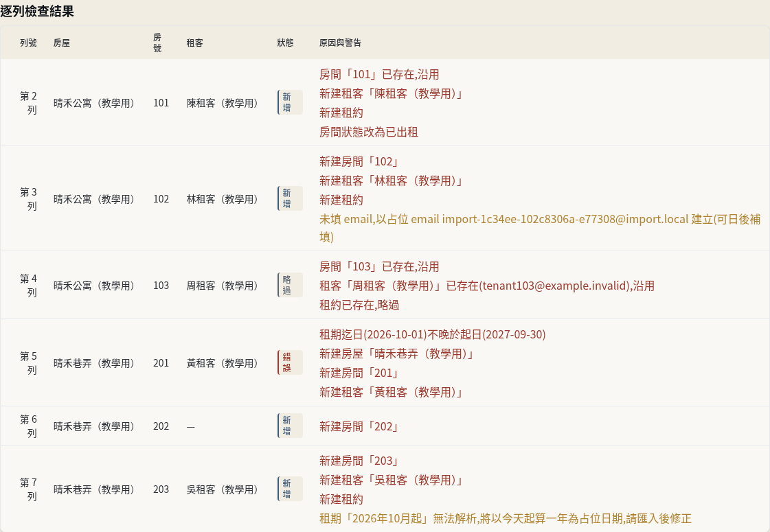Select the 第 4 列 row number cell
This screenshot has height=532, width=770.
(x=28, y=285)
